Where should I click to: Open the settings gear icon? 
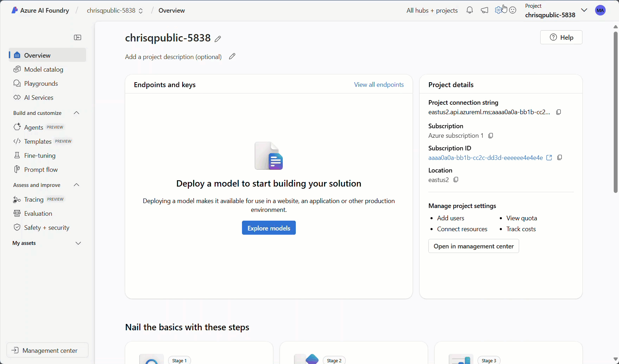498,11
